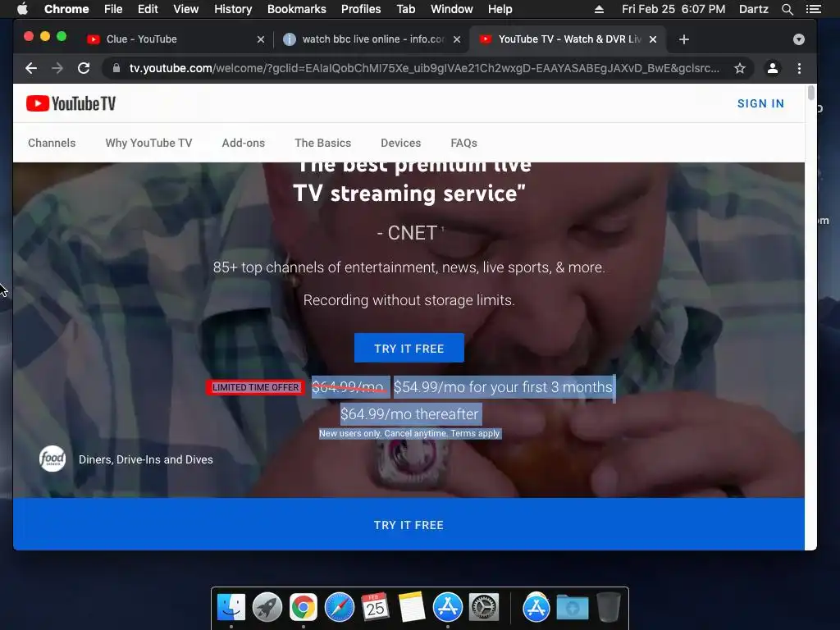The width and height of the screenshot is (840, 630).
Task: Click the browser forward arrow
Action: click(57, 68)
